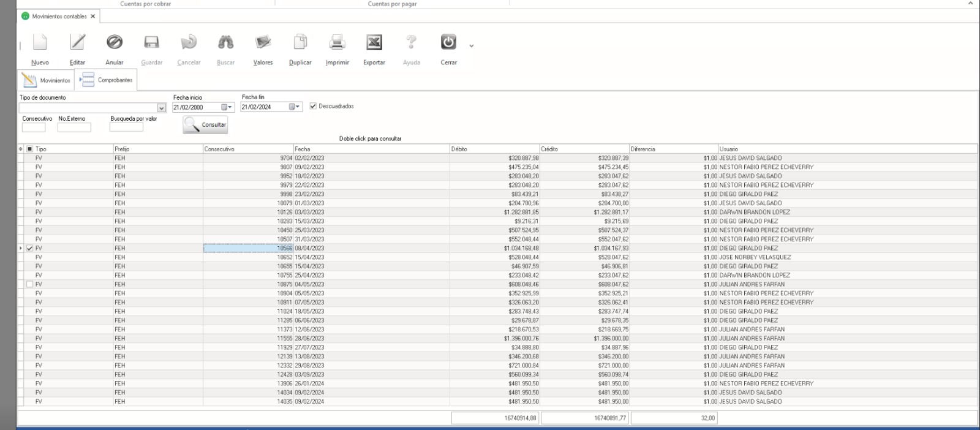Click the Nuevo document icon
This screenshot has height=430, width=980.
[x=40, y=42]
